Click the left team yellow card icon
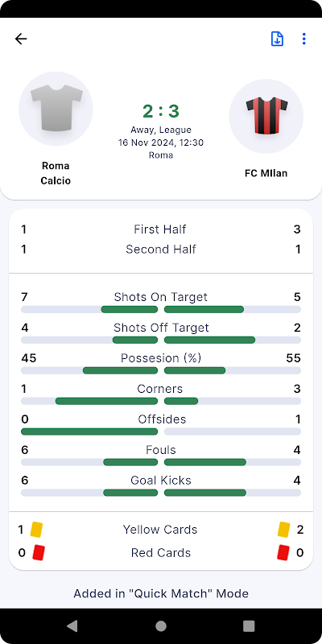The width and height of the screenshot is (322, 644). click(36, 530)
